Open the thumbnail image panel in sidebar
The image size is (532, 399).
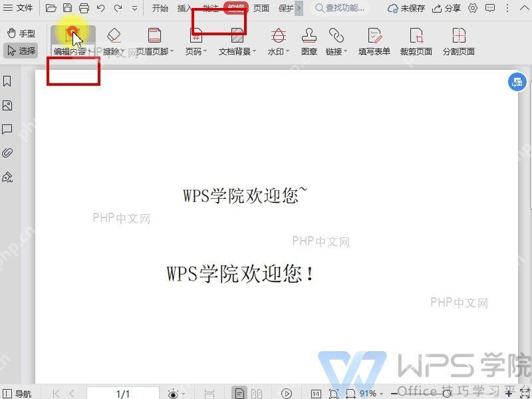pyautogui.click(x=7, y=106)
